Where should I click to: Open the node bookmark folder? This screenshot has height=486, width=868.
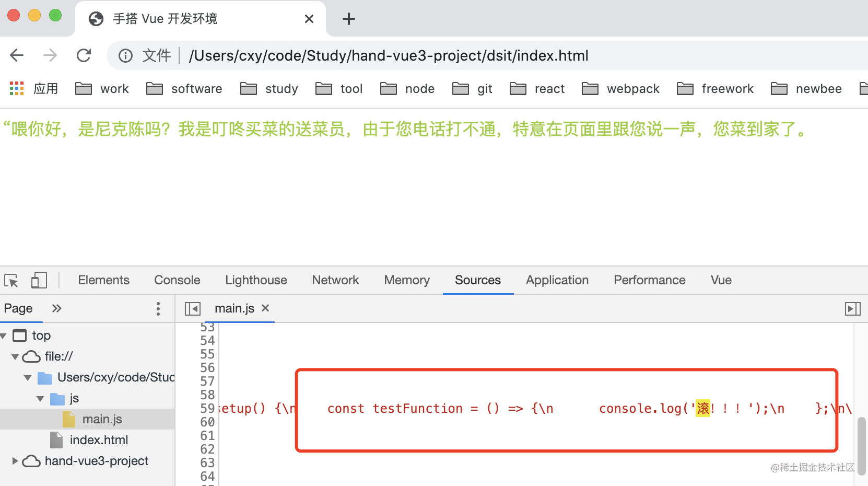tap(407, 89)
